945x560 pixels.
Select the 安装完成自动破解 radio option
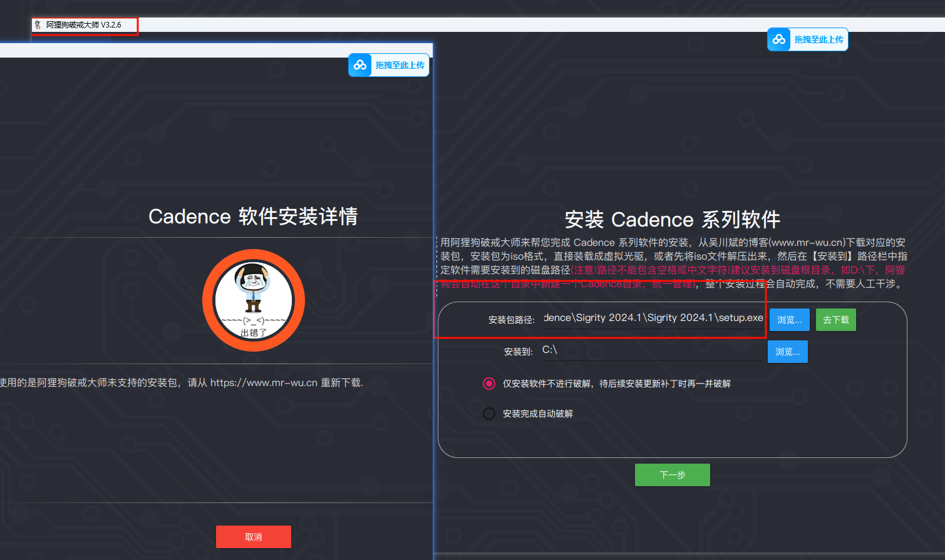pos(489,414)
